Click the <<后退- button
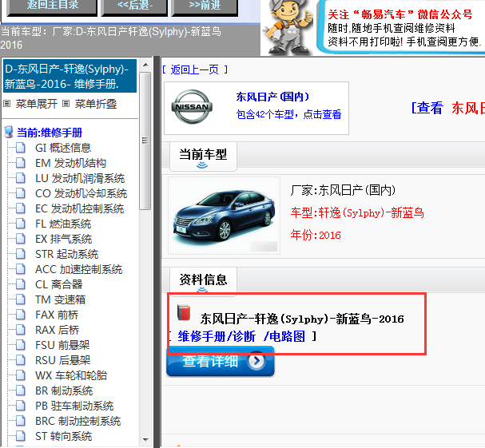Image resolution: width=485 pixels, height=448 pixels. pos(134,7)
